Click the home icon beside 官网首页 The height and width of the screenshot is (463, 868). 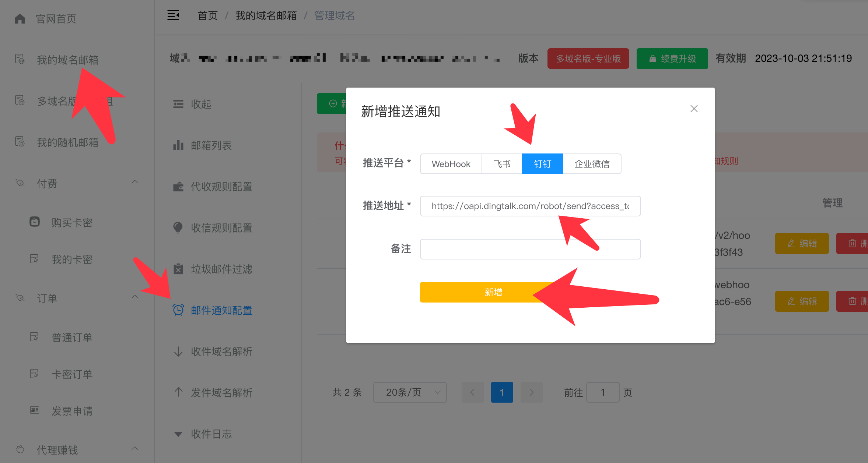pyautogui.click(x=20, y=19)
